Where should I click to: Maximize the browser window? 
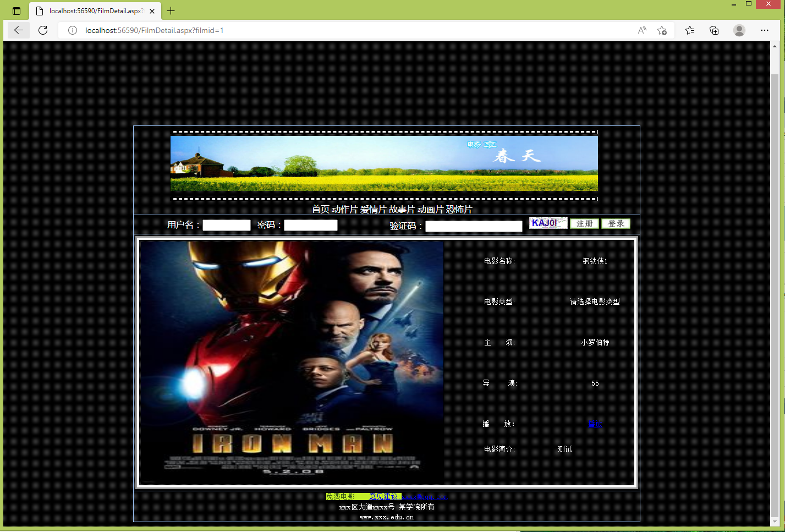coord(749,4)
